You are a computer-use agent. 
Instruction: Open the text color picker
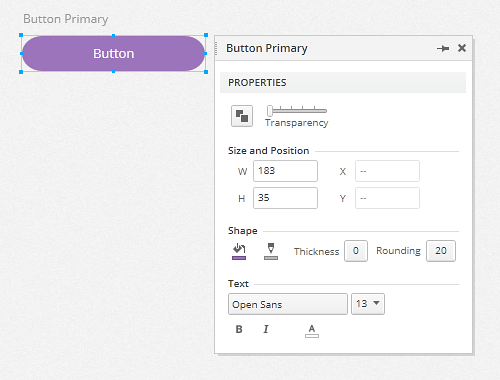tap(312, 331)
